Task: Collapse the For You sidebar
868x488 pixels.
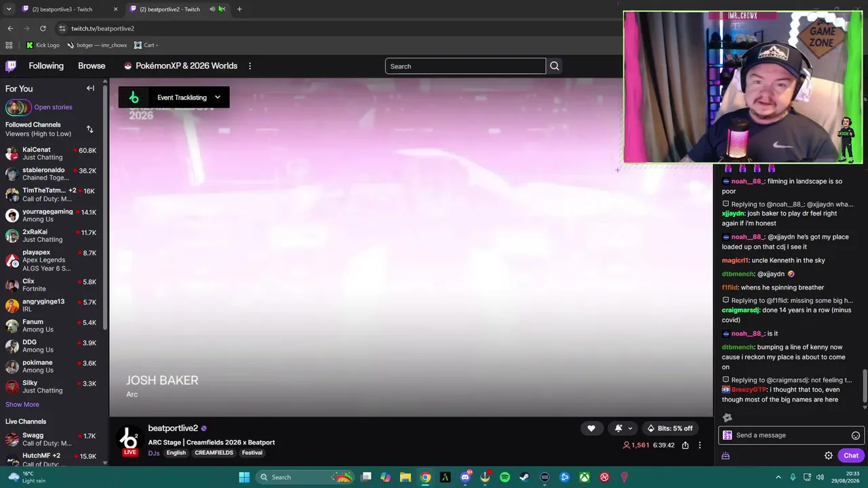Action: point(90,88)
